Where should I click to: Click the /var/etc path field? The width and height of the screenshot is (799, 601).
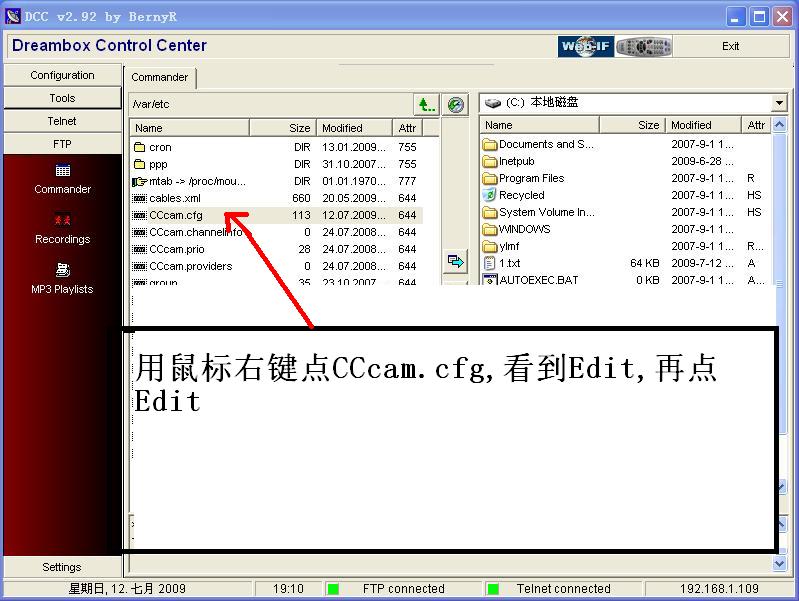271,104
